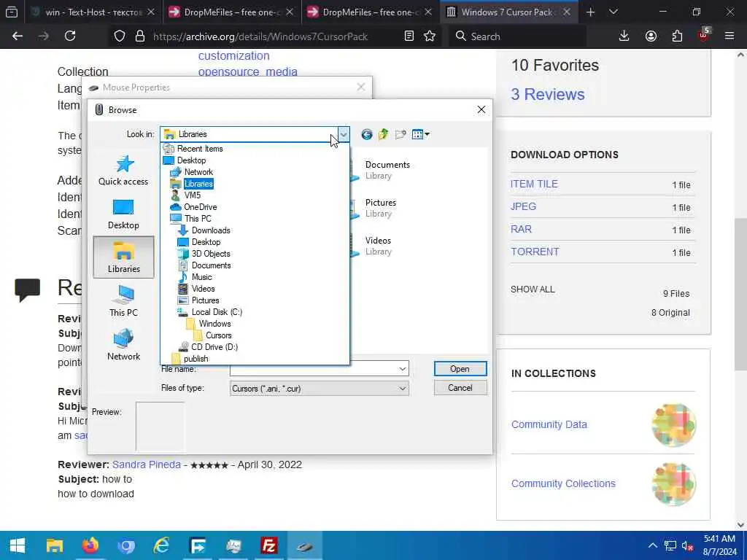Select Network in the places bar
The image size is (747, 560).
tap(123, 345)
